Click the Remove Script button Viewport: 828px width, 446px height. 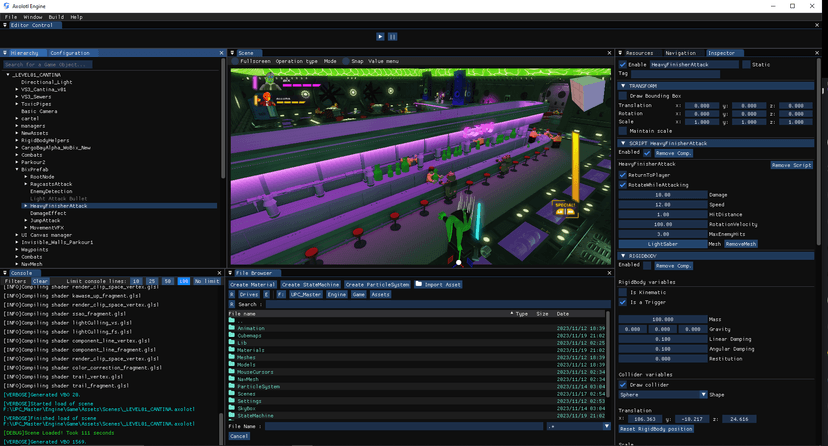pos(791,165)
